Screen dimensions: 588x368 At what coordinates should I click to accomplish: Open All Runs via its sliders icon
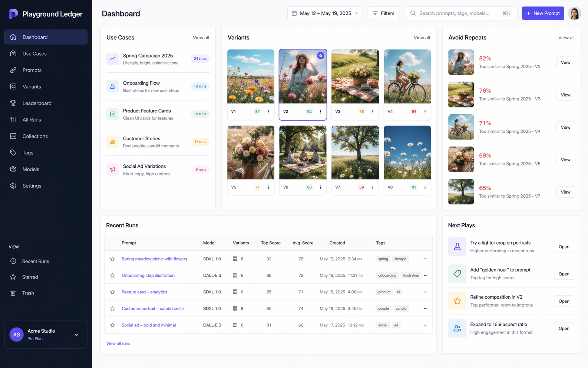click(13, 119)
